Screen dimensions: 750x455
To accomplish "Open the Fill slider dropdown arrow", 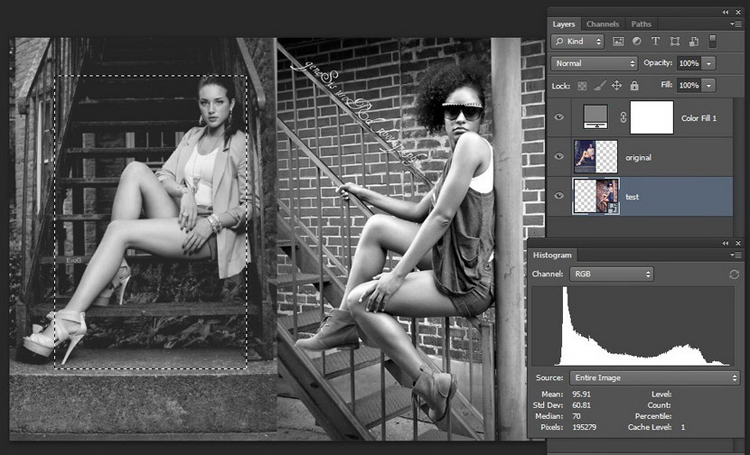I will [x=709, y=86].
